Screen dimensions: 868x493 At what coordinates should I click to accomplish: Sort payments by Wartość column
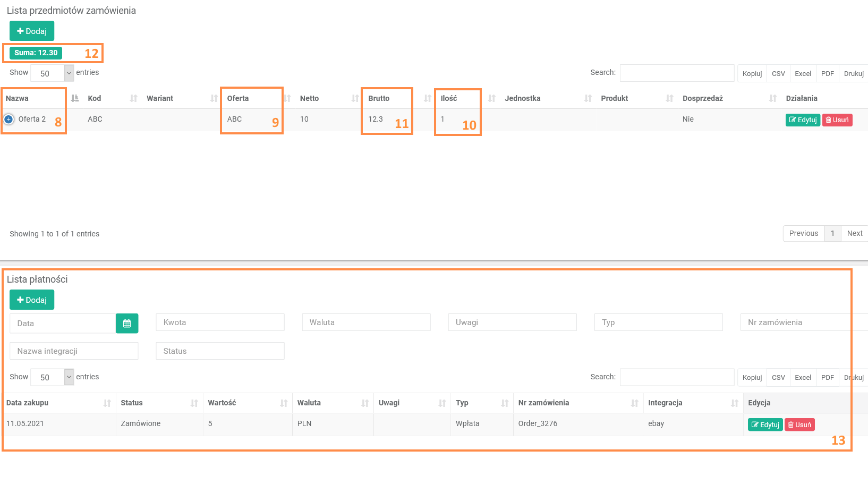[x=222, y=403]
